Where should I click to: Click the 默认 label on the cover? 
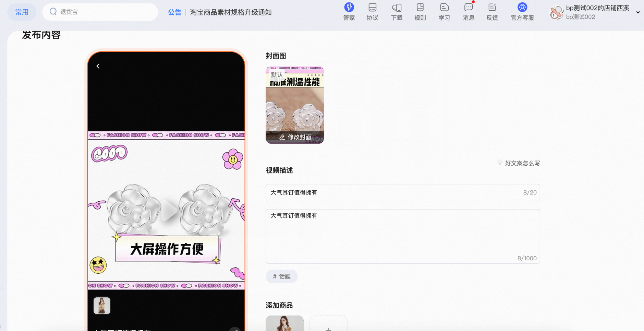pyautogui.click(x=277, y=74)
